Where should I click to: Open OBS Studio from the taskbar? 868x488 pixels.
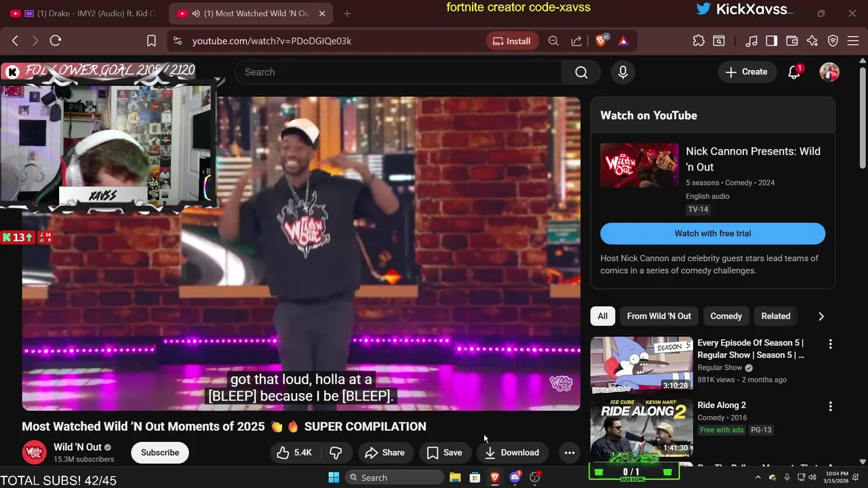coord(535,478)
